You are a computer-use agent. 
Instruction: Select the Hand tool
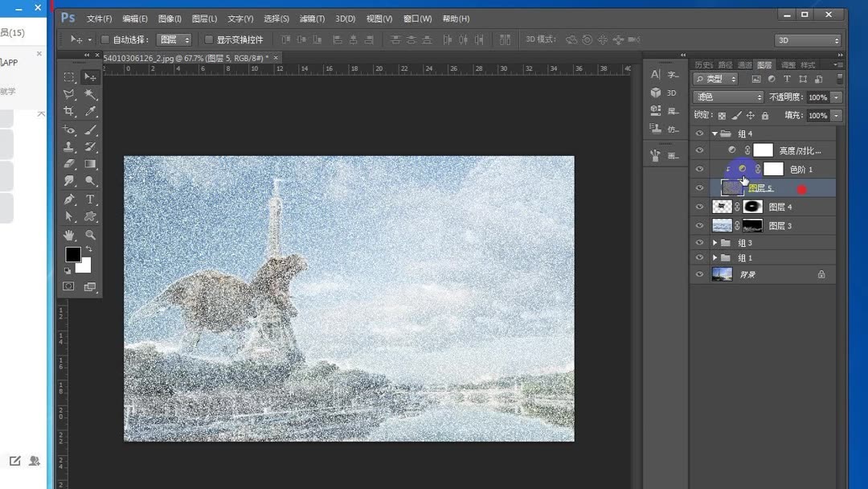point(69,235)
